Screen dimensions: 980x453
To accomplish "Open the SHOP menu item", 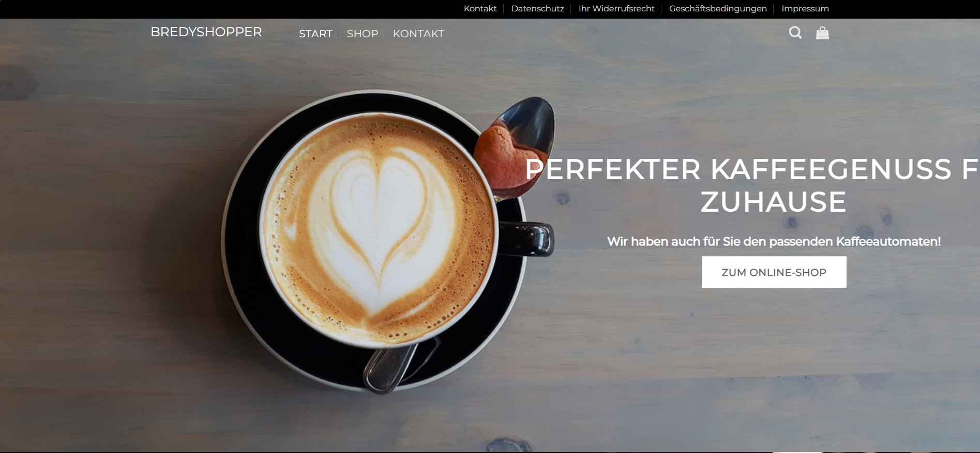I will [363, 34].
